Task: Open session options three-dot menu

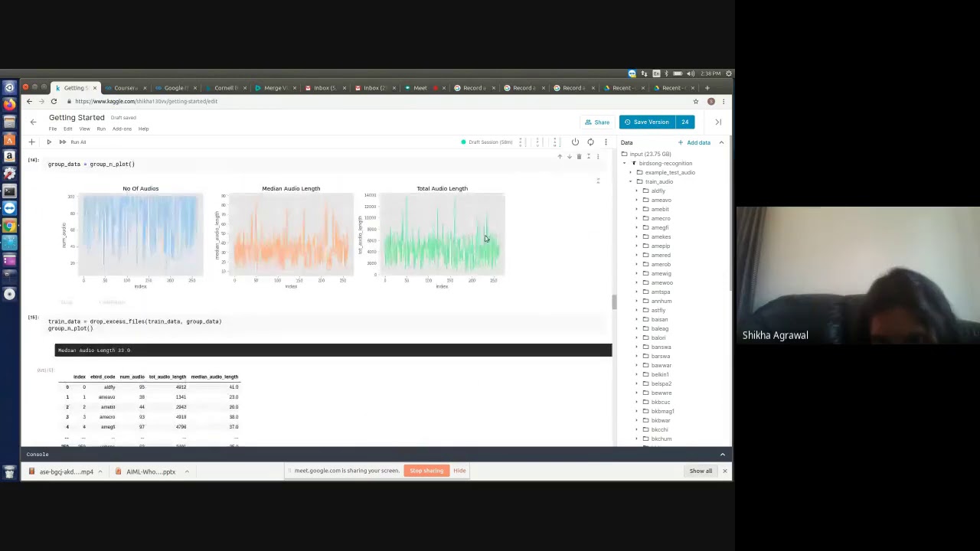Action: click(606, 142)
